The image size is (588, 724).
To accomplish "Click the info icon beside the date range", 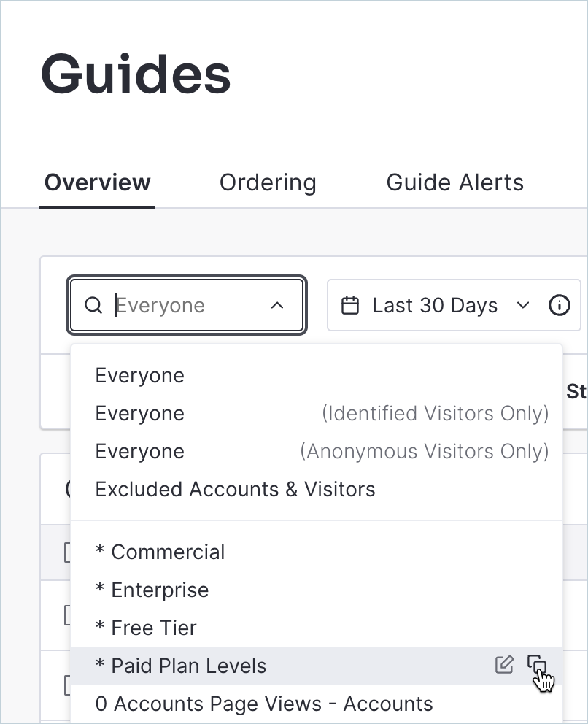I will click(x=559, y=305).
